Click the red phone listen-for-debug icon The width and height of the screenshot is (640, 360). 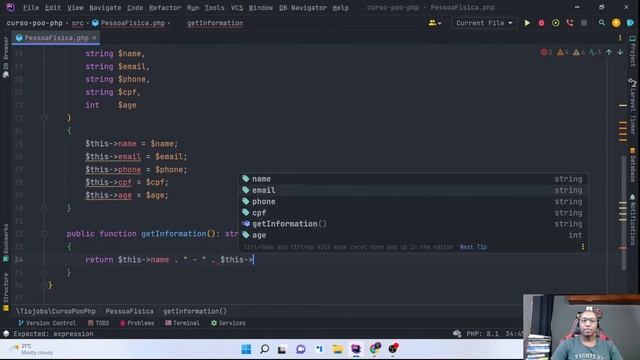pyautogui.click(x=570, y=23)
